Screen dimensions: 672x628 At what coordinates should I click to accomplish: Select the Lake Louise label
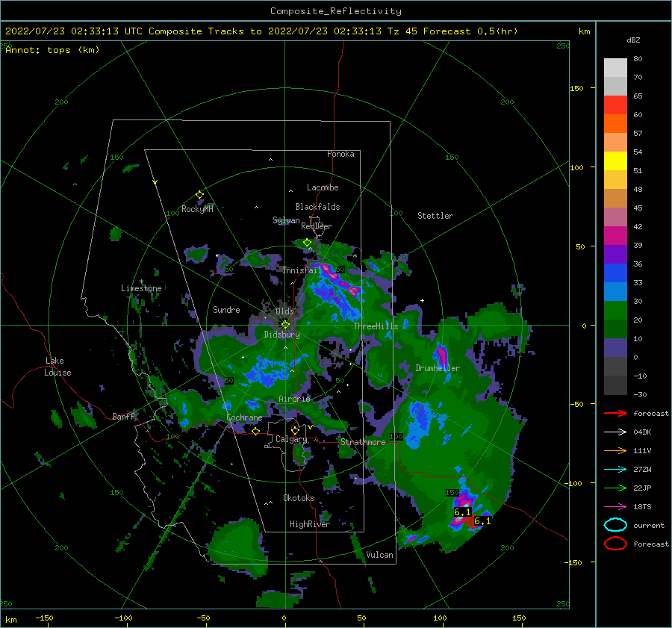click(57, 367)
